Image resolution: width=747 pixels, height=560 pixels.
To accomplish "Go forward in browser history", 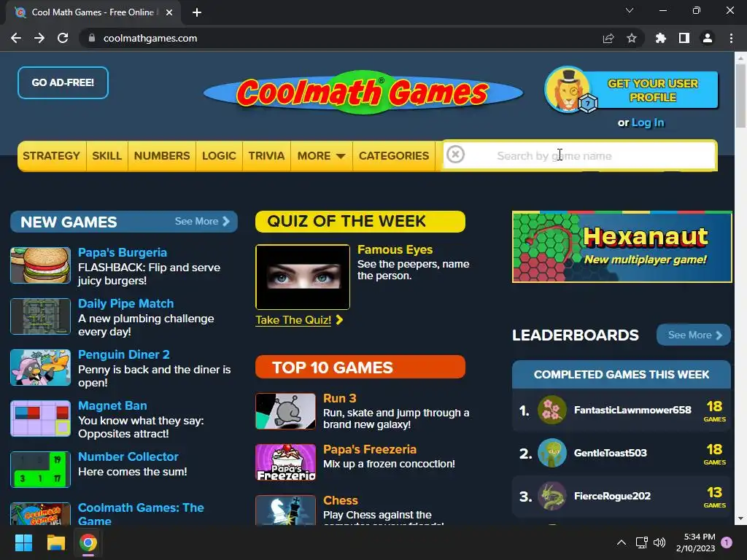I will click(x=39, y=38).
